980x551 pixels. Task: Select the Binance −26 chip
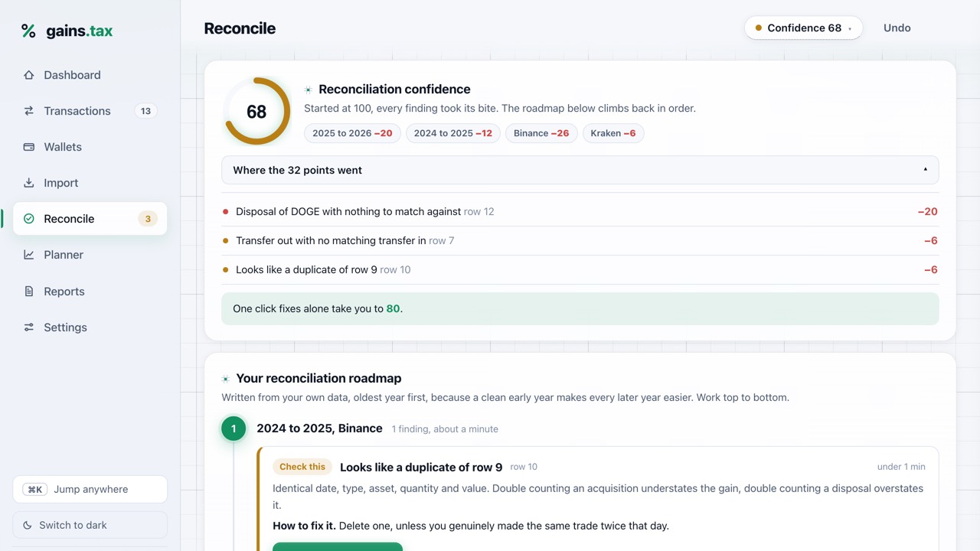[x=541, y=133]
